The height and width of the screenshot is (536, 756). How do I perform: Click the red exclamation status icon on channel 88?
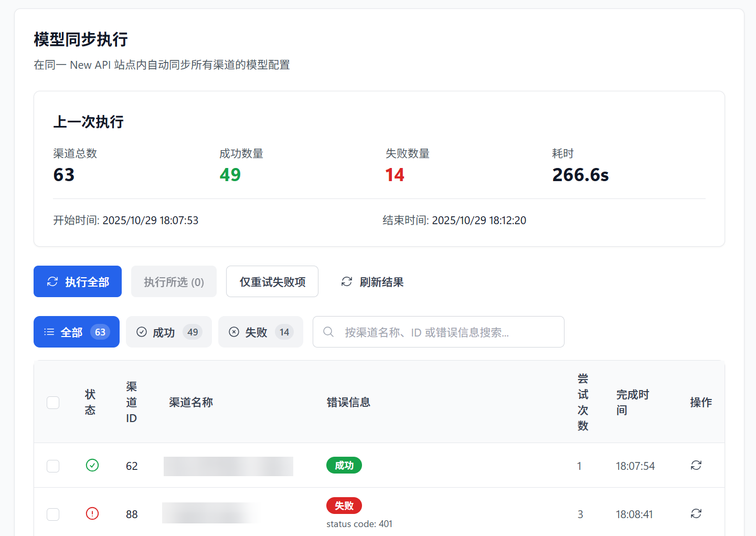(92, 514)
